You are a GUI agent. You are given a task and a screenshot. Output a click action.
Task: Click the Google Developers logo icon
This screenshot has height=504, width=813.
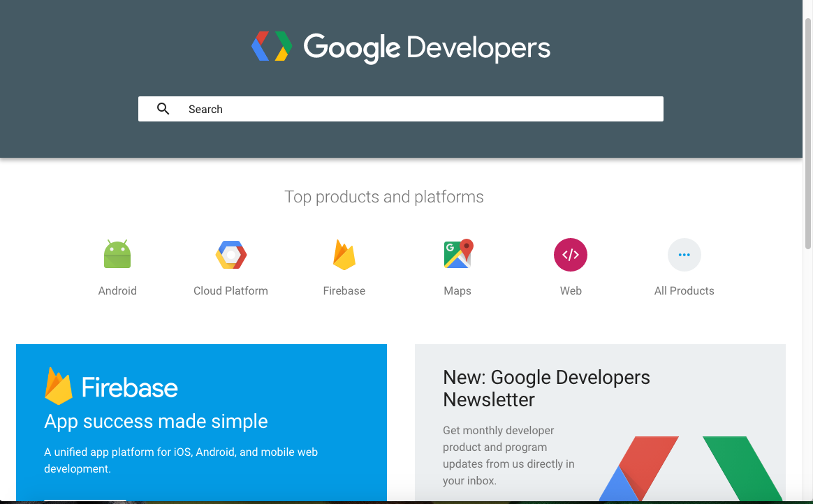[272, 46]
